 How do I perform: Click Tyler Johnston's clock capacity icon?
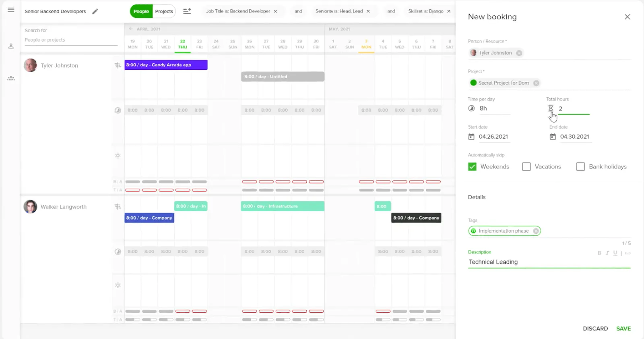pyautogui.click(x=118, y=110)
